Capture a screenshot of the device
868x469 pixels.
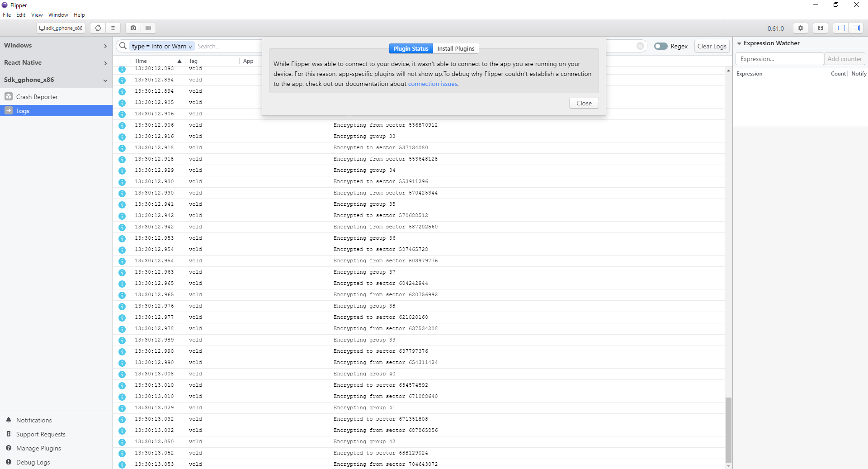(133, 28)
